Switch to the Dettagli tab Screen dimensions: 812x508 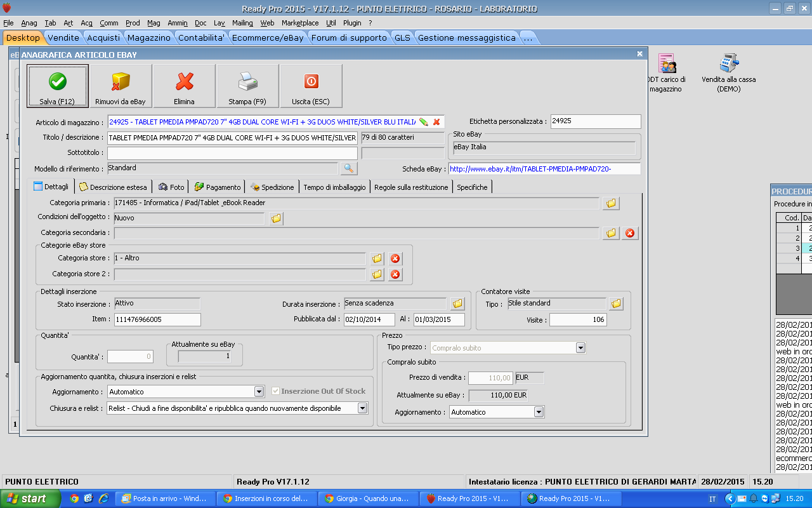coord(51,187)
